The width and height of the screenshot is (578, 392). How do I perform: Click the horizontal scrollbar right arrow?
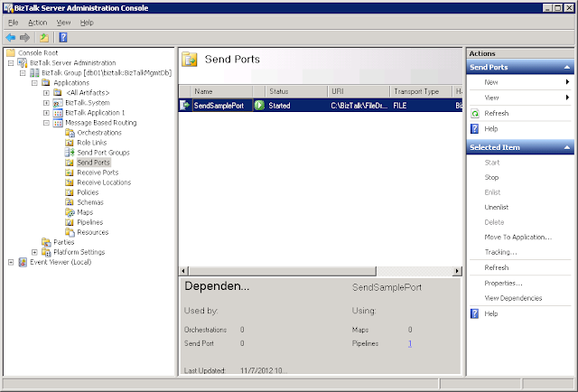[x=457, y=271]
